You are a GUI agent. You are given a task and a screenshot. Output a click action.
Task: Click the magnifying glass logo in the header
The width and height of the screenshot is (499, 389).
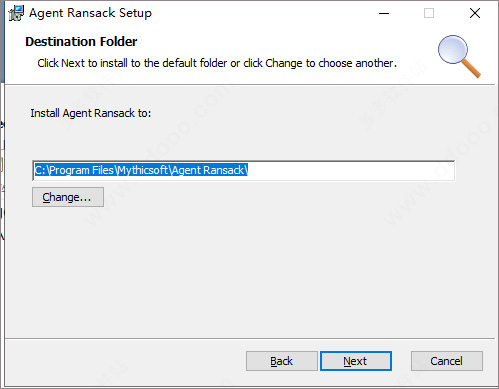pyautogui.click(x=459, y=56)
